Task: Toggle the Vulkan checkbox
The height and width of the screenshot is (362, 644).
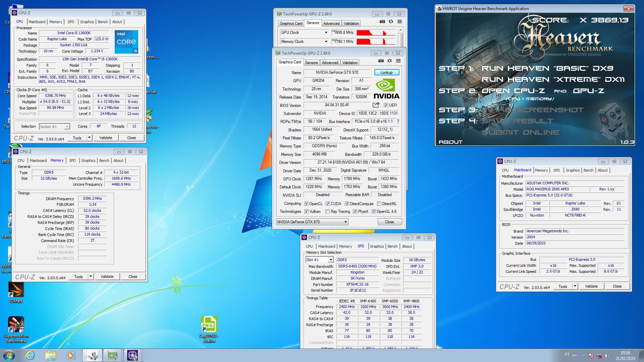Action: tap(306, 212)
